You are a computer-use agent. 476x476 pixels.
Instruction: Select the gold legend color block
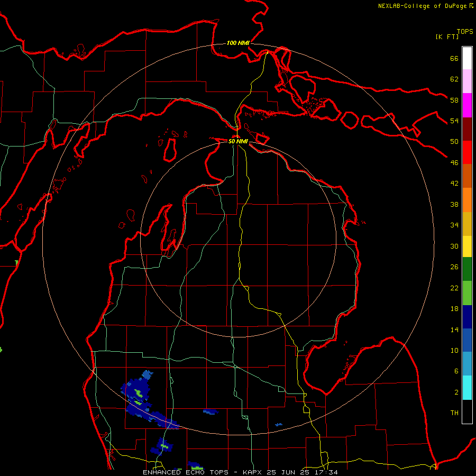pos(467,224)
